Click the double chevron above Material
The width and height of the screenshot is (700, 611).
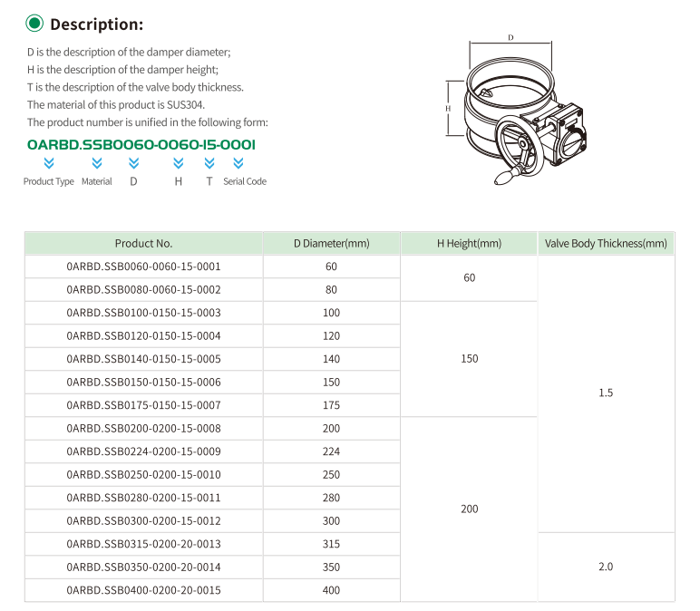tap(97, 163)
